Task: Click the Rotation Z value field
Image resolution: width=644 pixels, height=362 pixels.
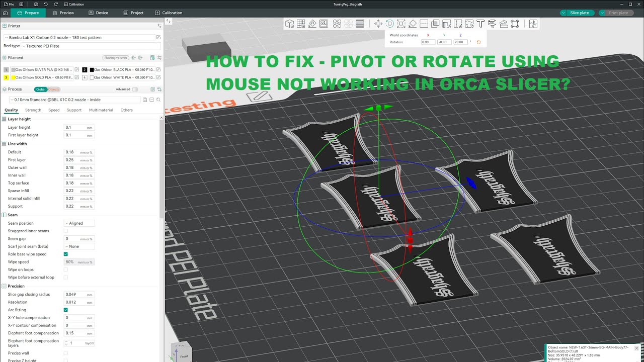Action: 460,42
